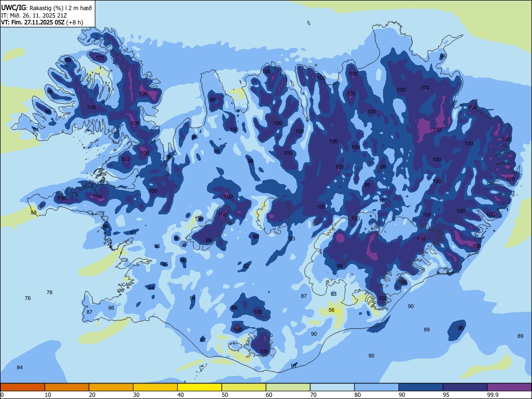Click the legend tick label '20'

pyautogui.click(x=92, y=395)
